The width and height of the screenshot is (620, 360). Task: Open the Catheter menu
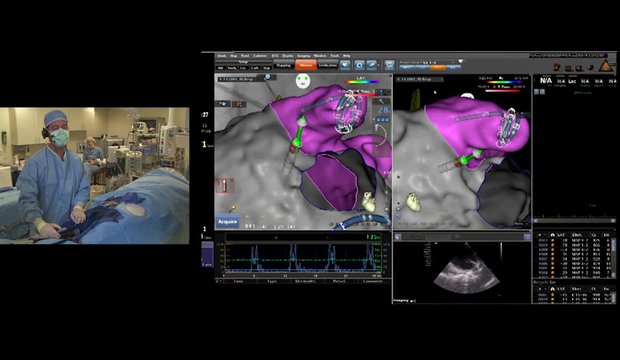[x=260, y=56]
